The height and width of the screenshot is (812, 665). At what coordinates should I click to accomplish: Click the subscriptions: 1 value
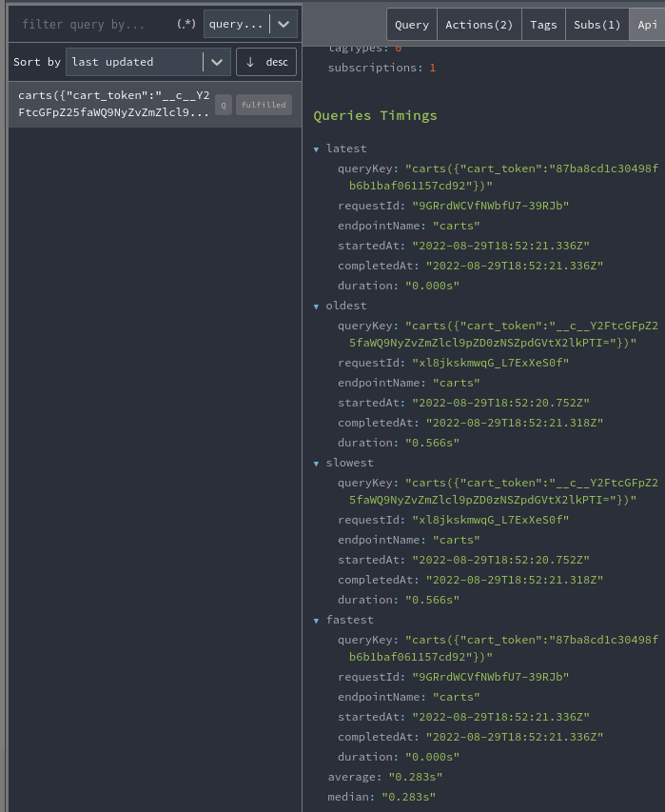[433, 68]
